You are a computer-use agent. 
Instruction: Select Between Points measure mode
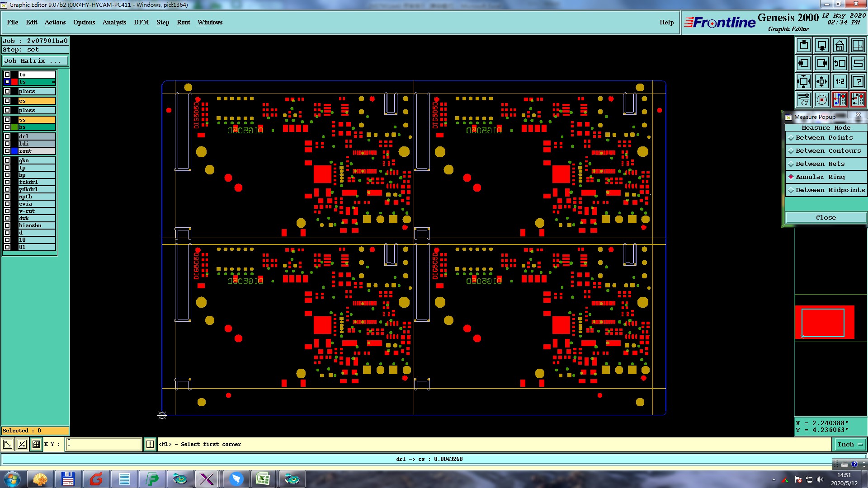pos(824,138)
